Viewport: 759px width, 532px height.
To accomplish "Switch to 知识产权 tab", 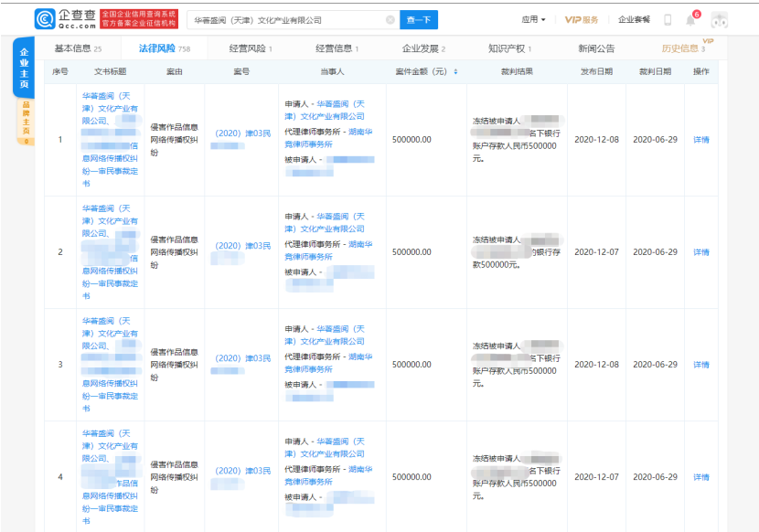I will 509,48.
